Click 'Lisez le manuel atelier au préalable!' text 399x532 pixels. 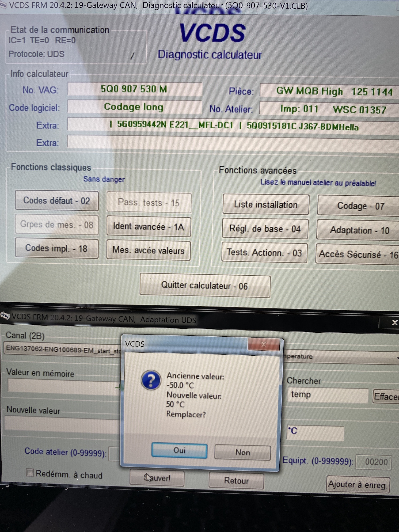pyautogui.click(x=318, y=183)
